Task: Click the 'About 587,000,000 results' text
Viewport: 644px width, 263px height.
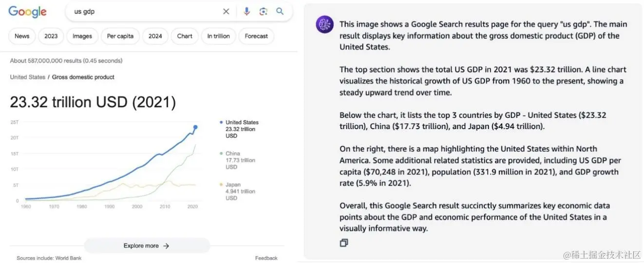Action: coord(66,61)
